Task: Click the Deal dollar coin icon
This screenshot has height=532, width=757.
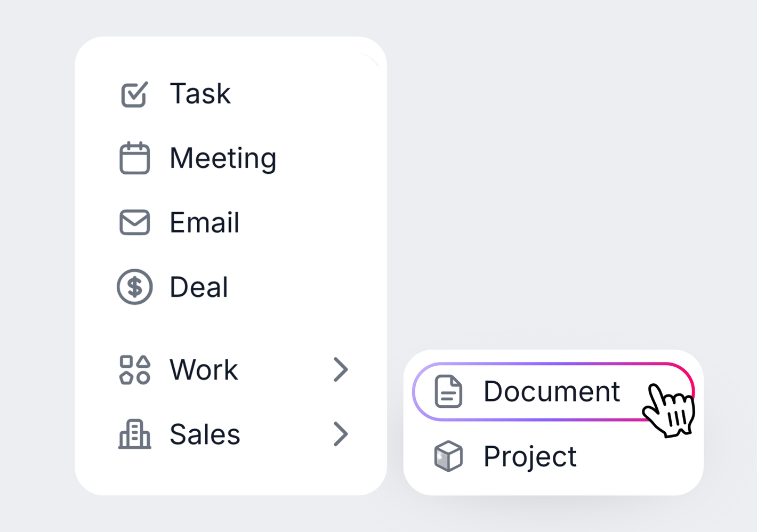Action: tap(134, 287)
